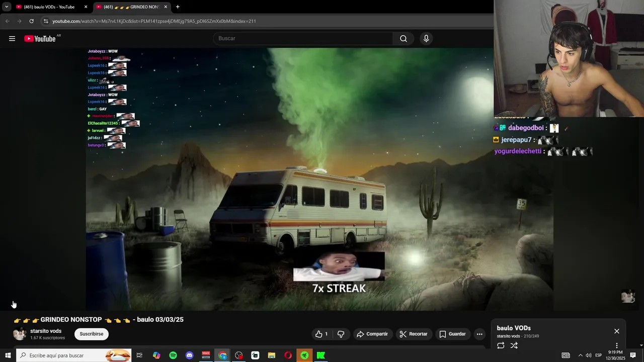Screen dimensions: 644x362
Task: Open starsito vods channel name link
Action: coord(46,331)
